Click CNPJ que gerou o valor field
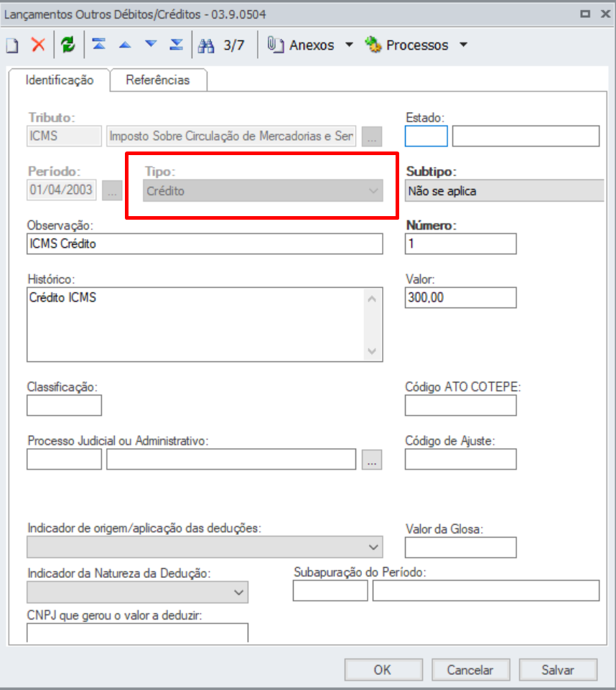The height and width of the screenshot is (690, 616). pos(137,633)
